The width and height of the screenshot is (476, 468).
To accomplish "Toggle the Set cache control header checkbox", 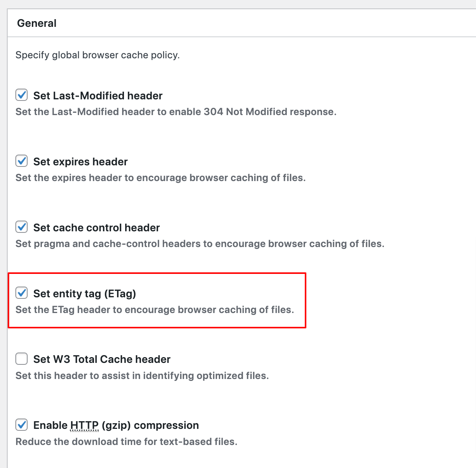I will pyautogui.click(x=21, y=227).
